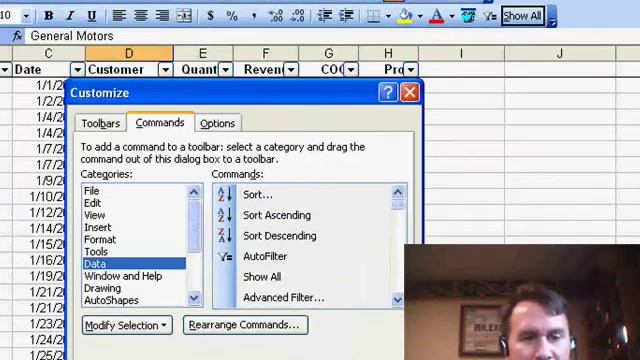The height and width of the screenshot is (360, 640).
Task: Select Insert category
Action: (134, 227)
